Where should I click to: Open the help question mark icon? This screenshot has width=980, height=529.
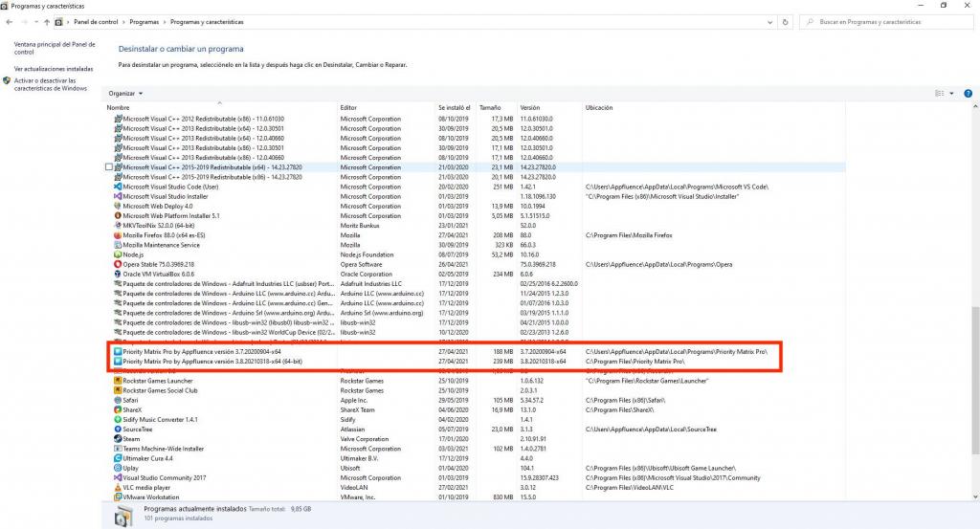pyautogui.click(x=968, y=94)
